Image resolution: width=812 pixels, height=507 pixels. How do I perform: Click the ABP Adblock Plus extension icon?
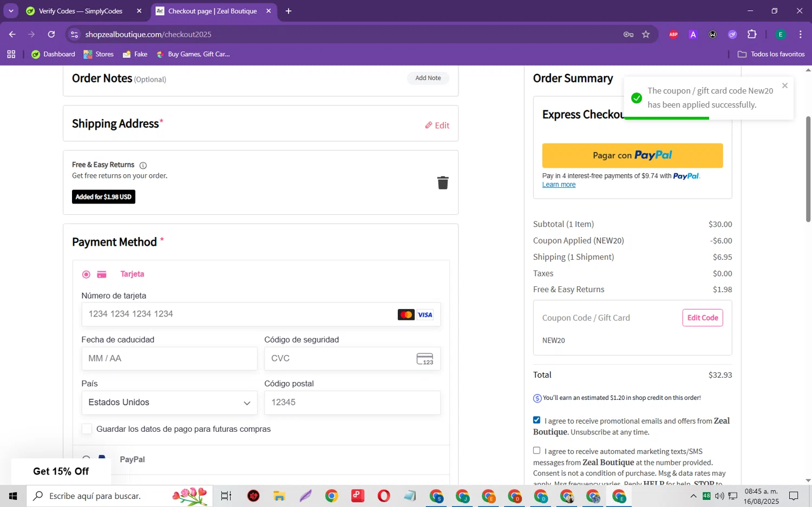673,34
